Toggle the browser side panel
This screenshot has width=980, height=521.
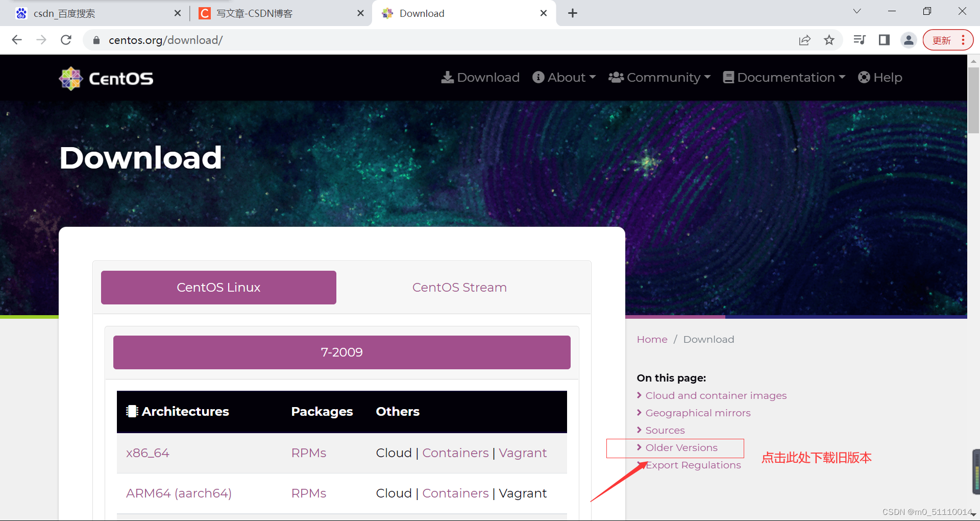pos(884,40)
